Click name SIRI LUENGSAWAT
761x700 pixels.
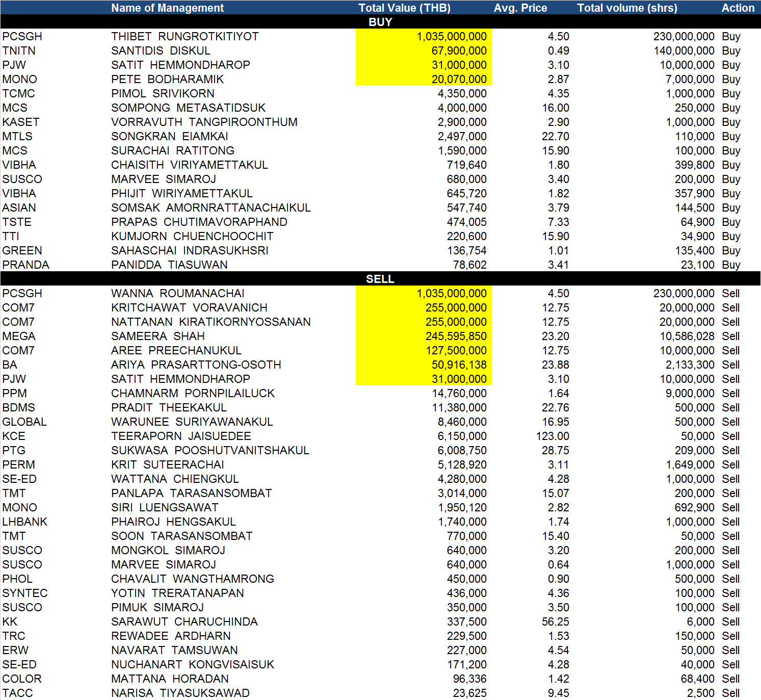[x=165, y=507]
